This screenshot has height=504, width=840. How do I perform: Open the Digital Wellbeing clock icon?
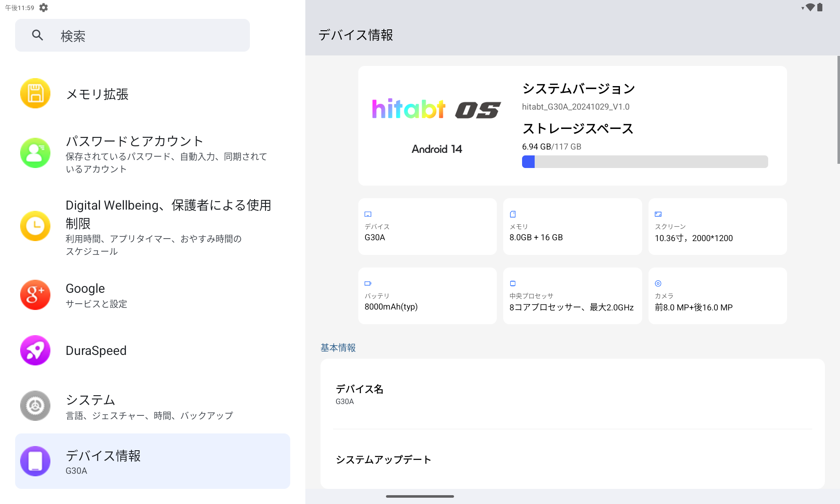[x=35, y=226]
